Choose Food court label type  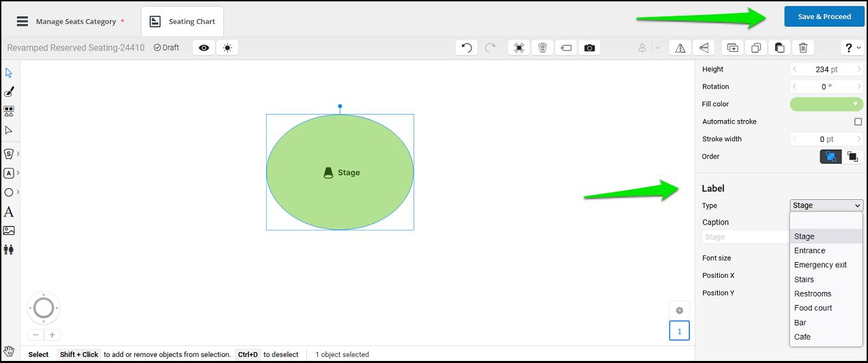[826, 308]
